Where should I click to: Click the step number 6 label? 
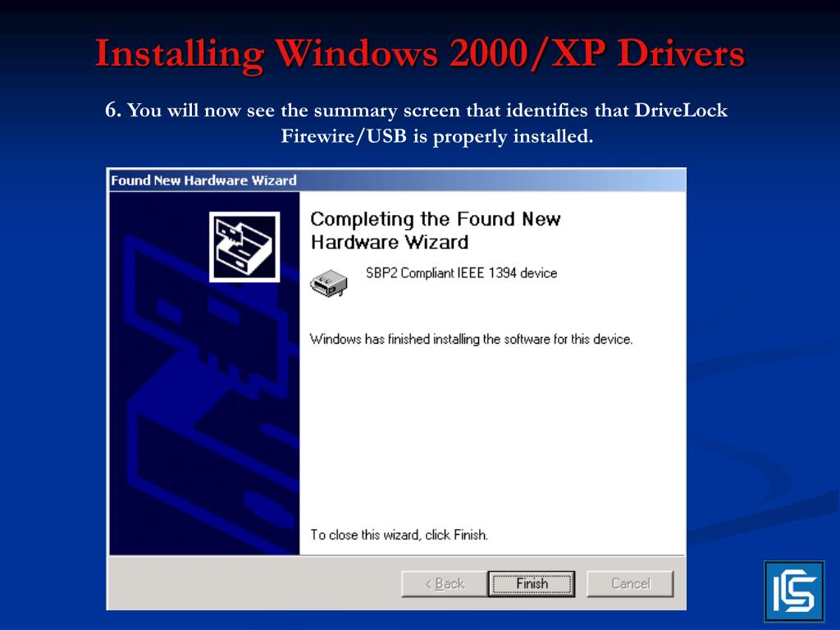click(113, 110)
